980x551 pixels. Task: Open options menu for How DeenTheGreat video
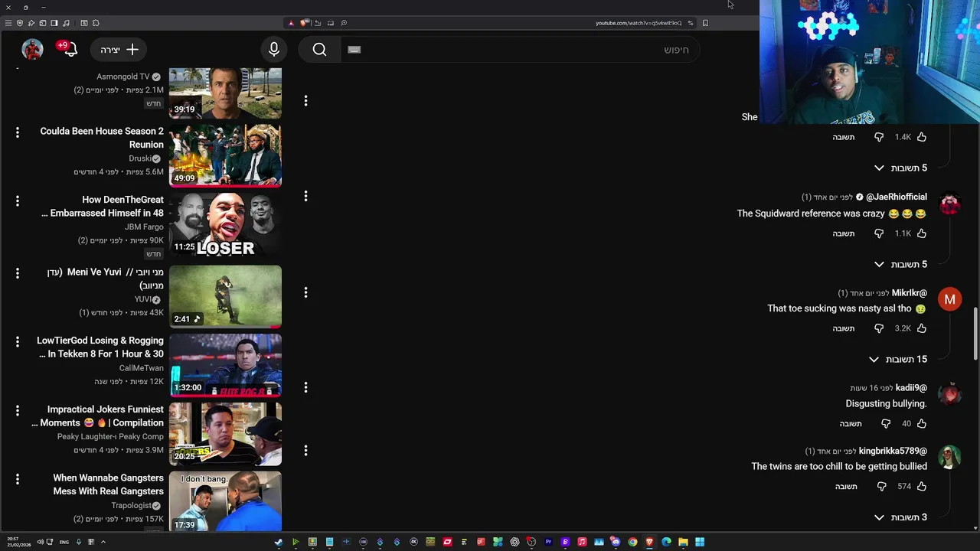point(17,201)
